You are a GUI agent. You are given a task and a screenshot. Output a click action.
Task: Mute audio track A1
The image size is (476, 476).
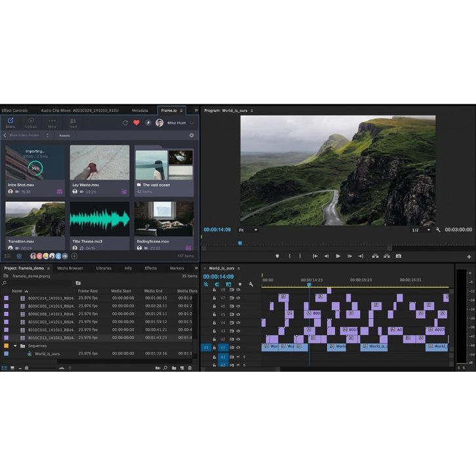[x=238, y=357]
